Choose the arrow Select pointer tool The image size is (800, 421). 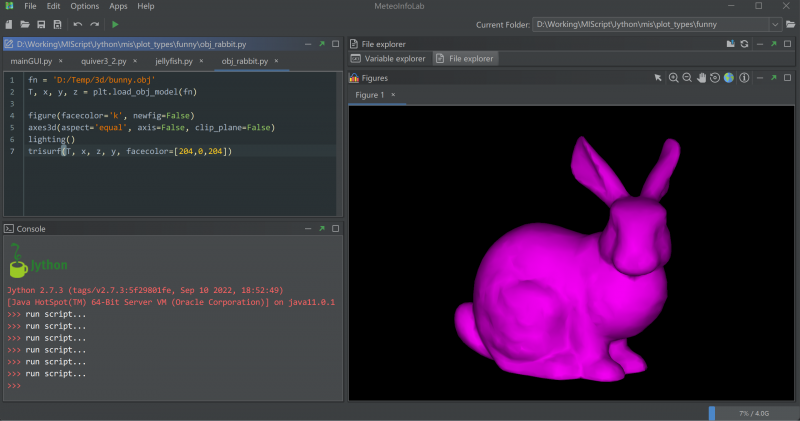point(659,78)
